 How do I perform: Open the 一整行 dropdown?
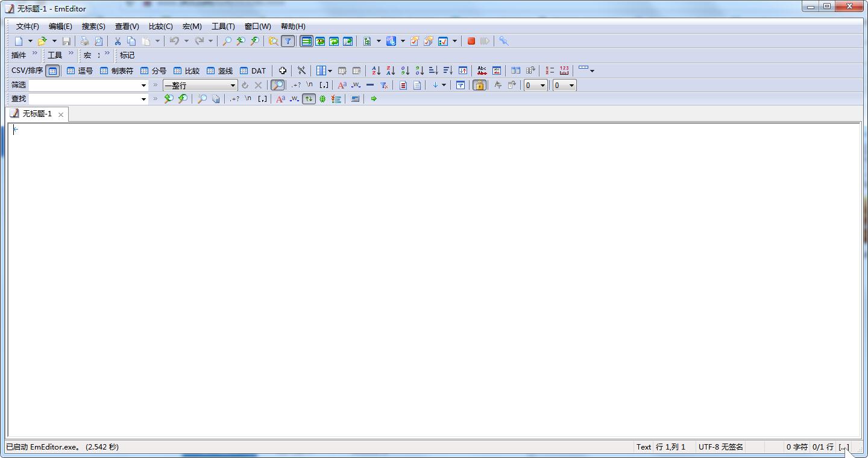[x=233, y=85]
